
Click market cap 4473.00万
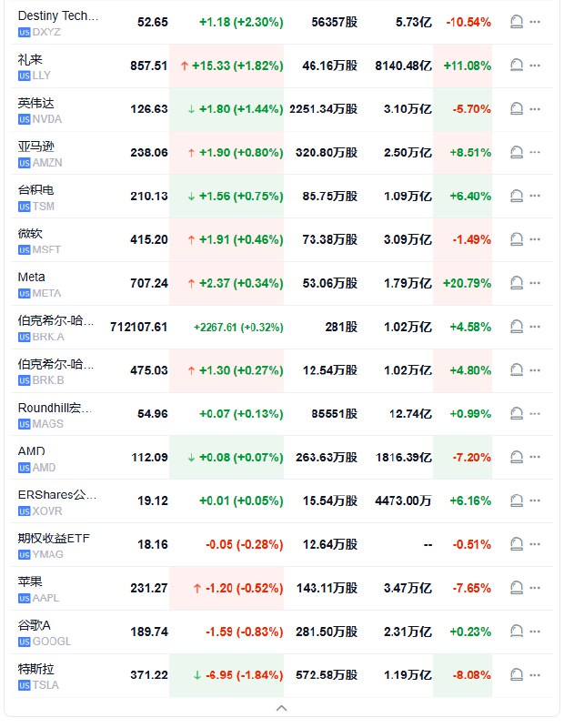(403, 501)
